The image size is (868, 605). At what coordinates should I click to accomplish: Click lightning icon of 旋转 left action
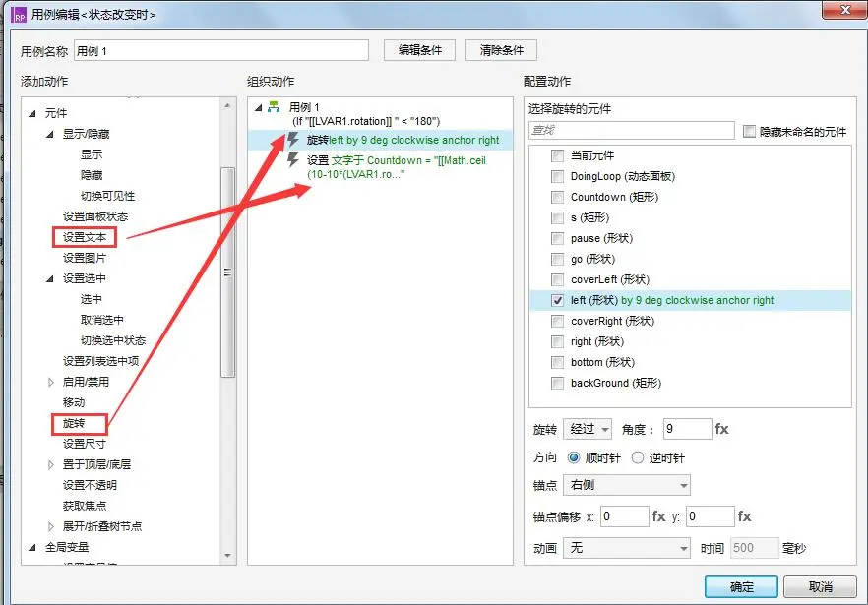coord(293,140)
